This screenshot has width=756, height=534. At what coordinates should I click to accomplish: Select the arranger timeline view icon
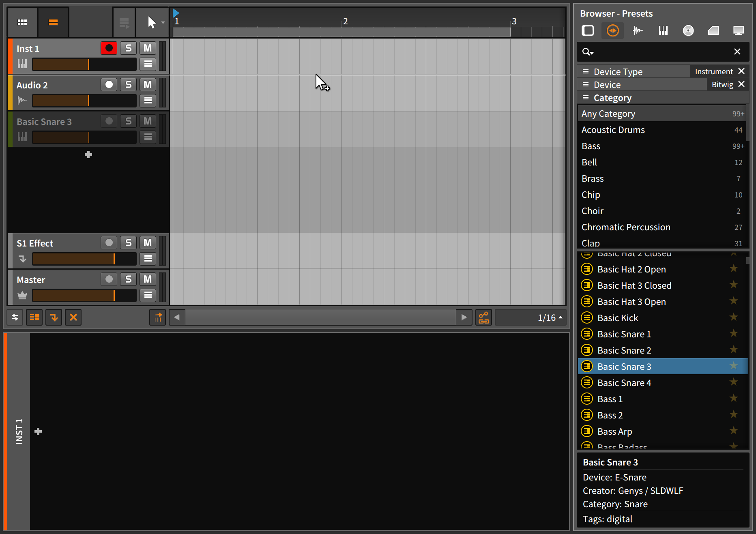[x=53, y=22]
